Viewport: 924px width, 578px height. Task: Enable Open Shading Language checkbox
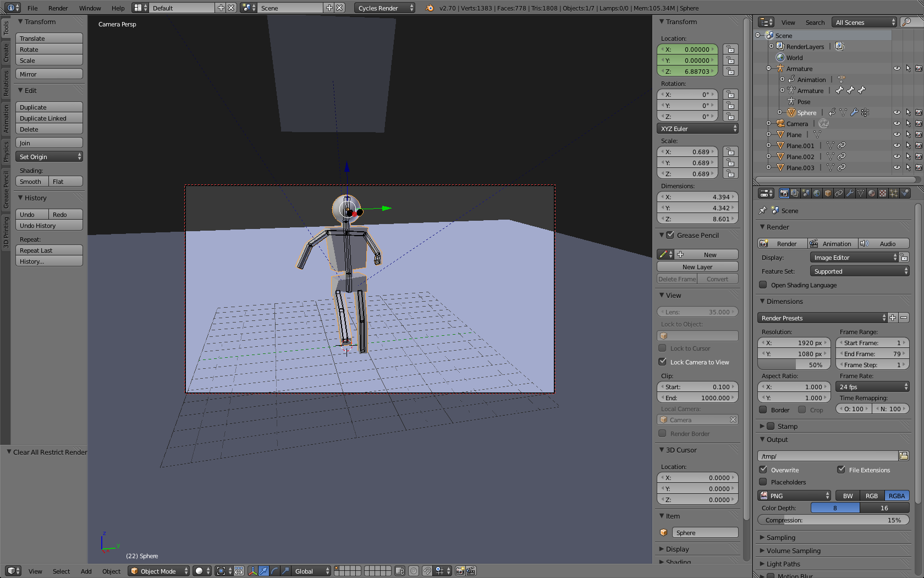[763, 285]
